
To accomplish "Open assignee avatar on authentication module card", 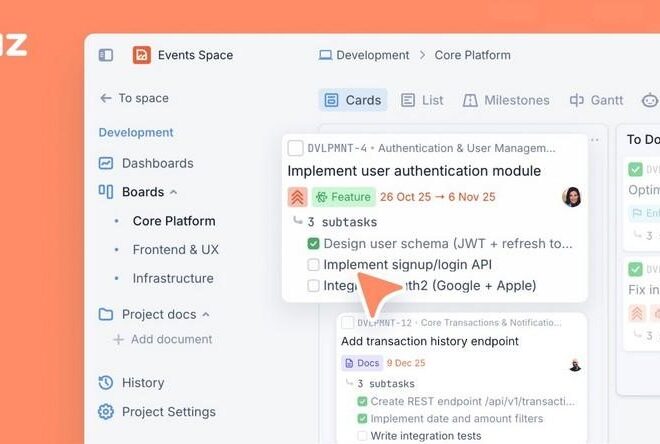I will 572,197.
